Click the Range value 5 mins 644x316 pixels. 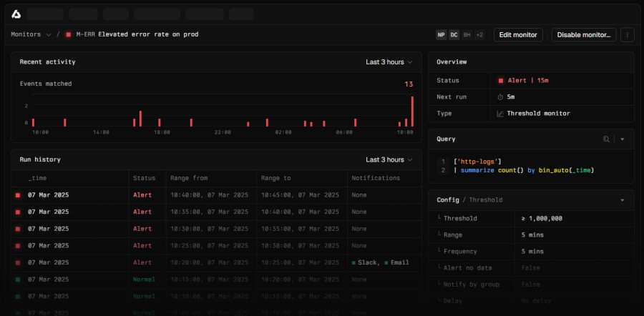click(532, 234)
